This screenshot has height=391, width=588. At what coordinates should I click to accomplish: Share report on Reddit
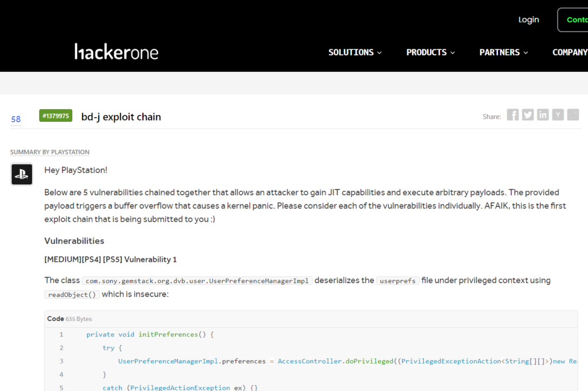[573, 115]
